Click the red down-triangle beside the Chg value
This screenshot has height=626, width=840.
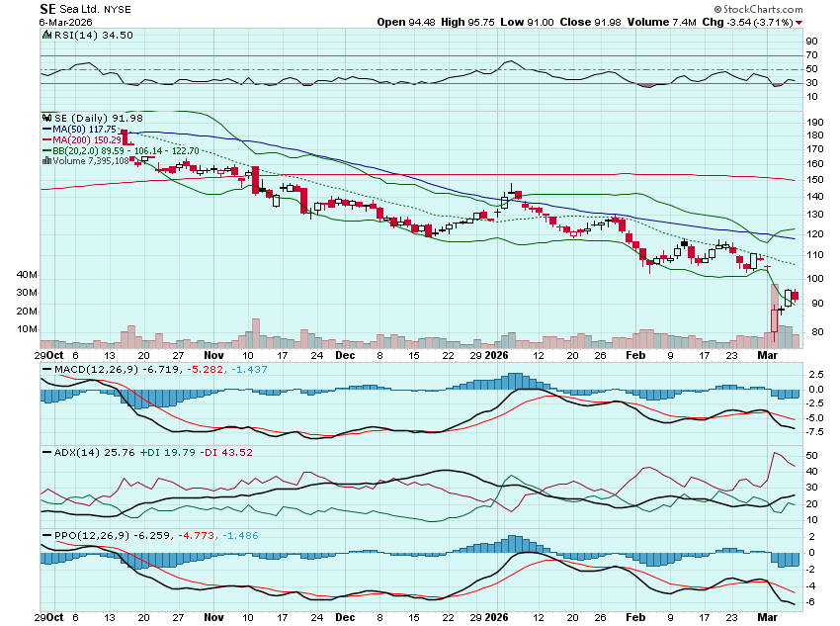coord(798,23)
